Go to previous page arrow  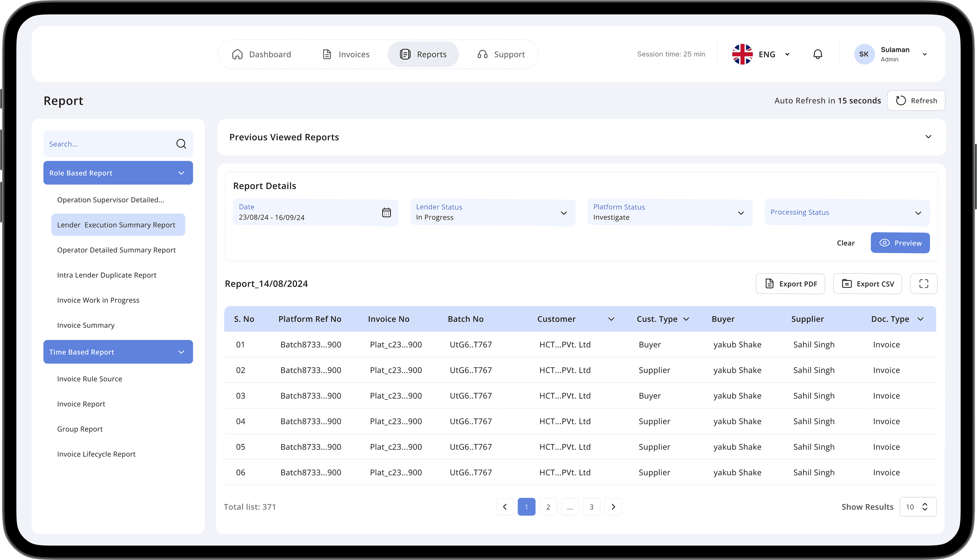click(505, 507)
